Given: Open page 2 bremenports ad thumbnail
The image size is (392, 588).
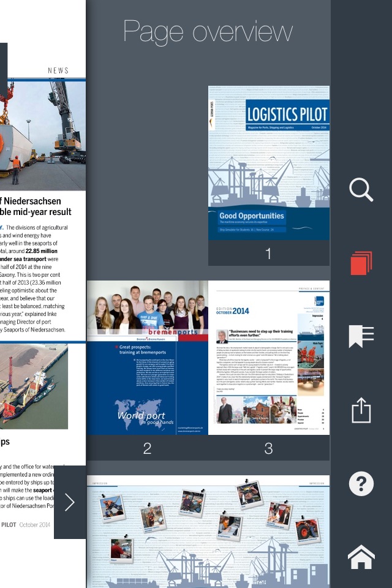Looking at the screenshot, I should click(148, 358).
